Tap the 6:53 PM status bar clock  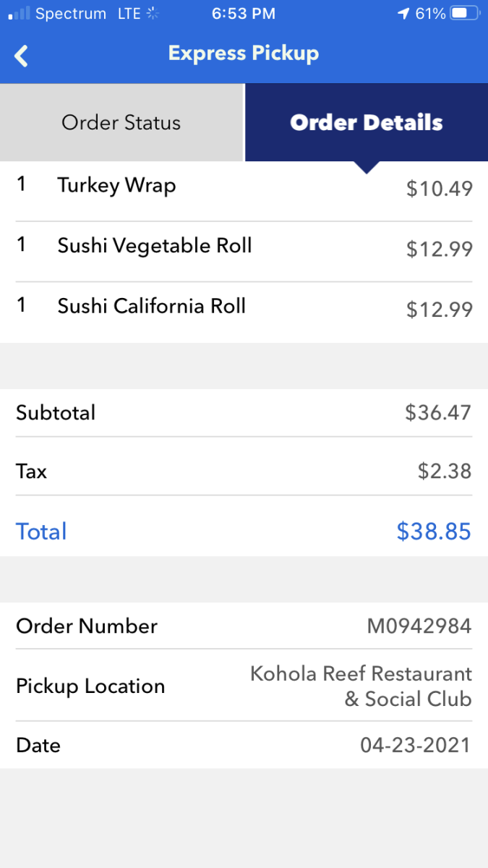(x=244, y=14)
